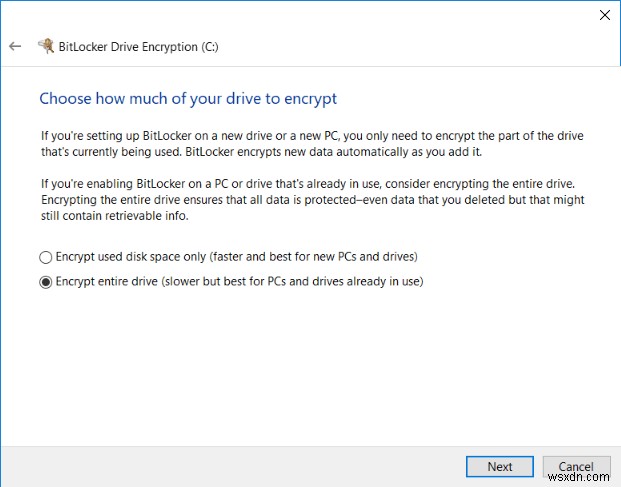Click the "Choose how much of your drive" heading
This screenshot has height=487, width=621.
[188, 99]
